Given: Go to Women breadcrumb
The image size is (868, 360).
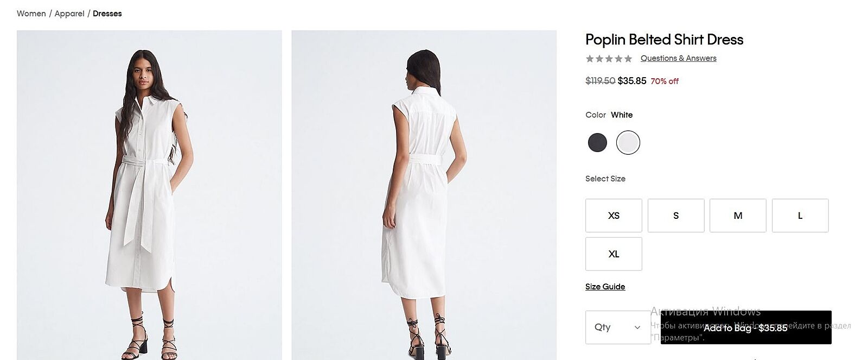Looking at the screenshot, I should coord(31,14).
